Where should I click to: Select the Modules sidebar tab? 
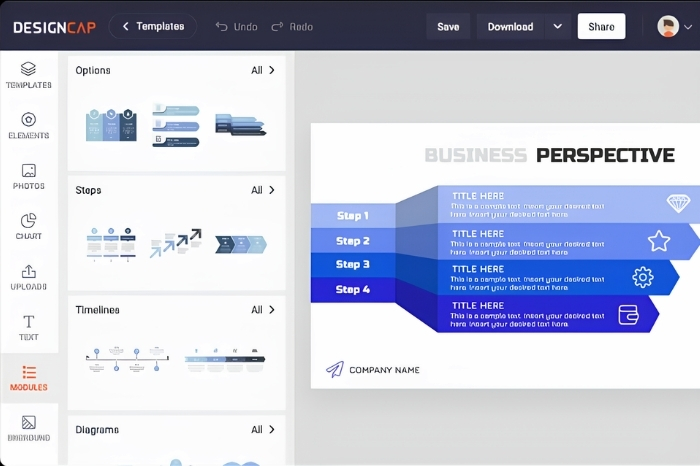(29, 378)
